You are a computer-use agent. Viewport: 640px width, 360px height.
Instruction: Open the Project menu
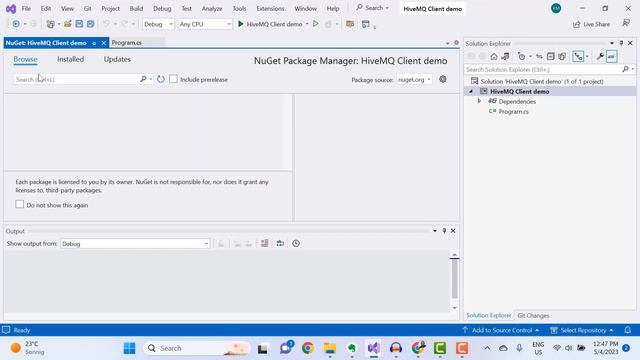tap(111, 8)
